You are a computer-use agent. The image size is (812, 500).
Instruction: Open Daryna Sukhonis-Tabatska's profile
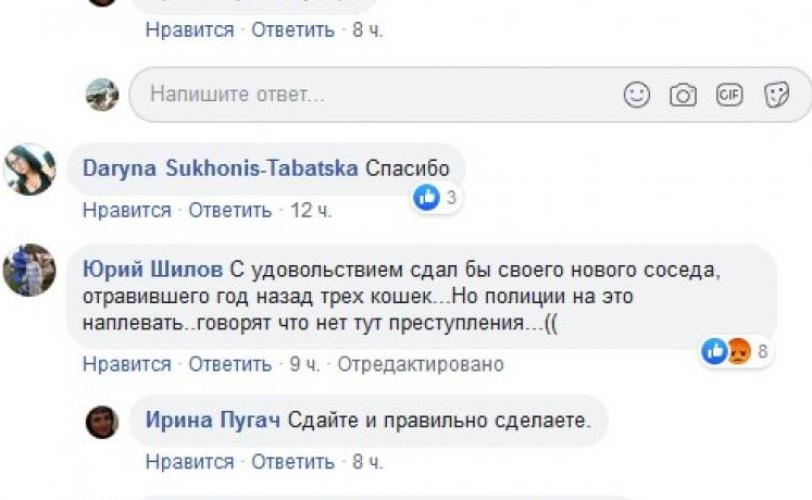coord(220,169)
